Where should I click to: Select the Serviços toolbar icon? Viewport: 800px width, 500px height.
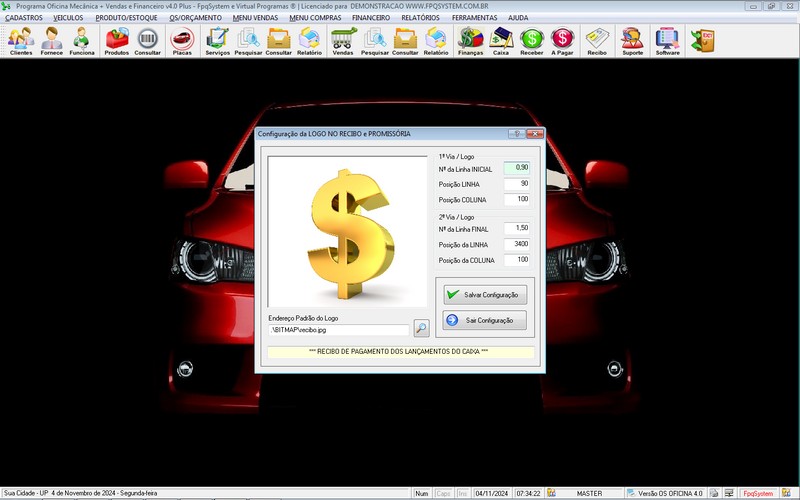pyautogui.click(x=217, y=40)
